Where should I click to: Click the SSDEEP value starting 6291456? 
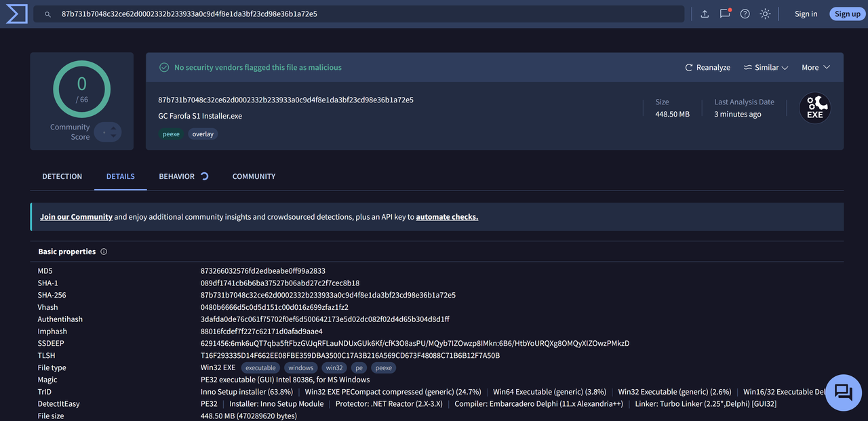[415, 344]
